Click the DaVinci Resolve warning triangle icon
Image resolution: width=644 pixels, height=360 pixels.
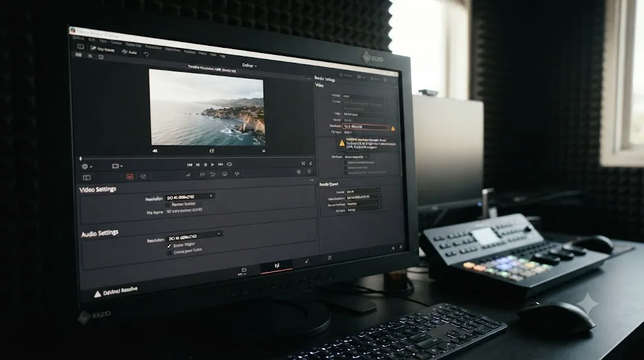(97, 295)
